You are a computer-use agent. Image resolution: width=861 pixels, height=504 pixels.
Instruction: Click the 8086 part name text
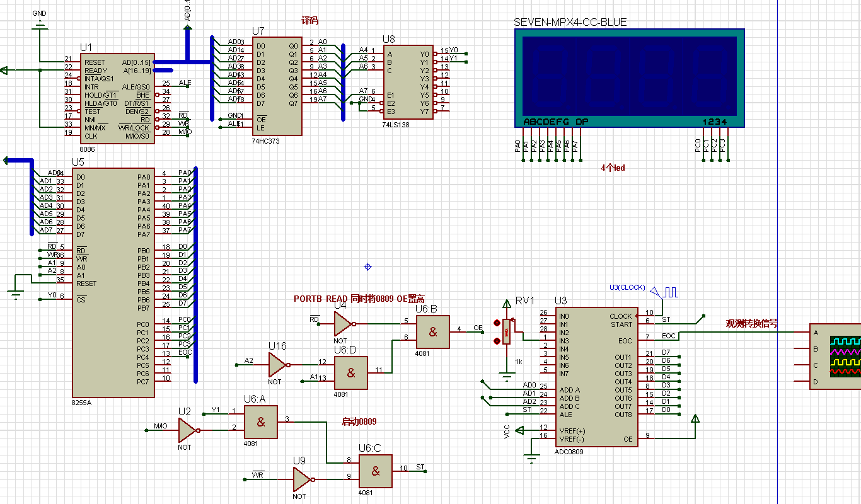pyautogui.click(x=87, y=149)
